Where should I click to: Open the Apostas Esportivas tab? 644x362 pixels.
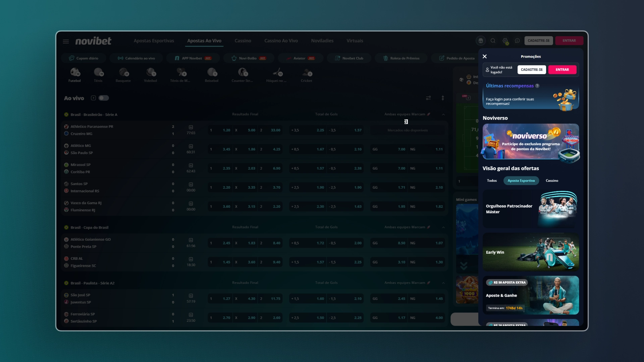tap(154, 41)
